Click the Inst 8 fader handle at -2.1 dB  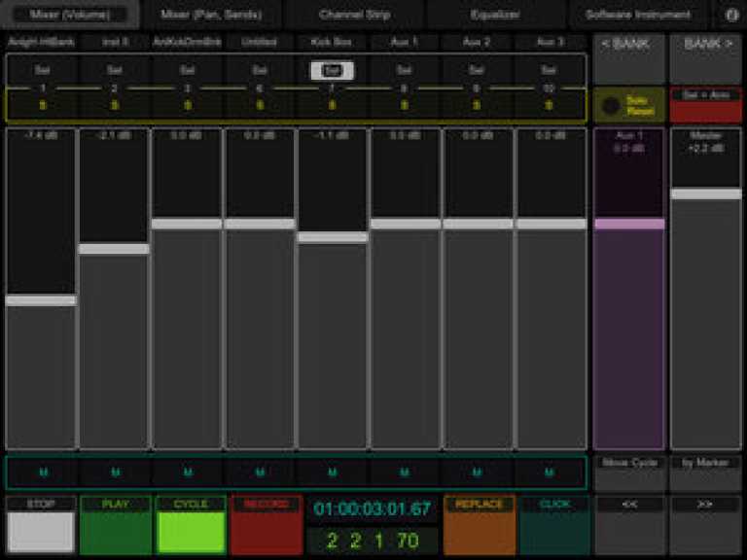[x=114, y=249]
